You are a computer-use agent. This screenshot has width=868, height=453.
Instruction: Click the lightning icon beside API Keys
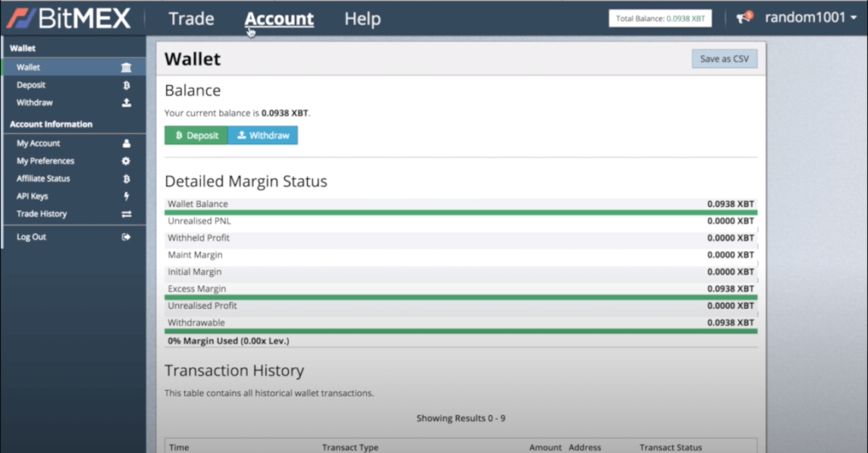[x=126, y=196]
